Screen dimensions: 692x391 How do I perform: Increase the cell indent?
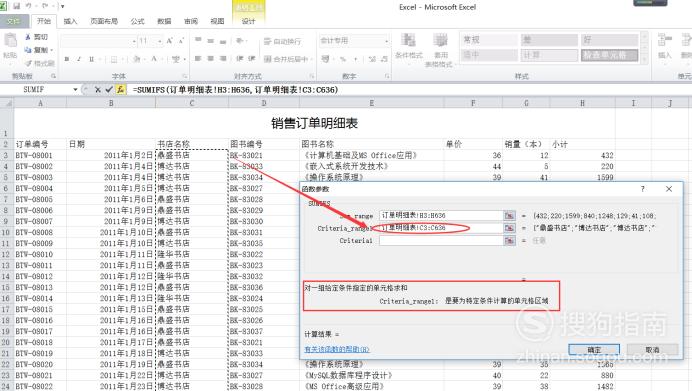point(252,58)
